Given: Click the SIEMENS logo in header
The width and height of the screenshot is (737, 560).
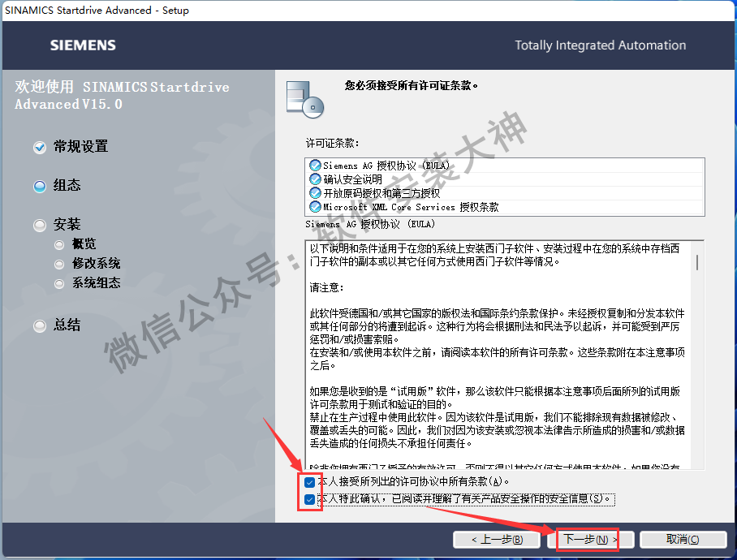Looking at the screenshot, I should point(83,45).
